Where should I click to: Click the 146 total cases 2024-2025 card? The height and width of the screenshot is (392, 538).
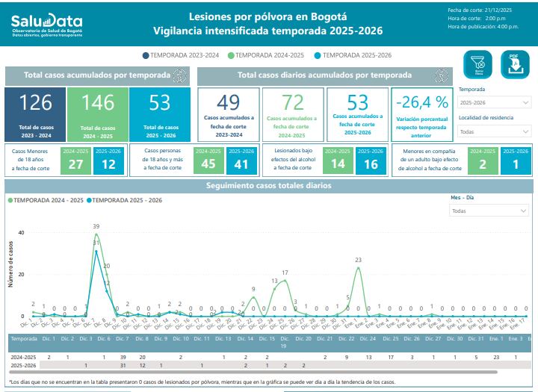coord(98,113)
